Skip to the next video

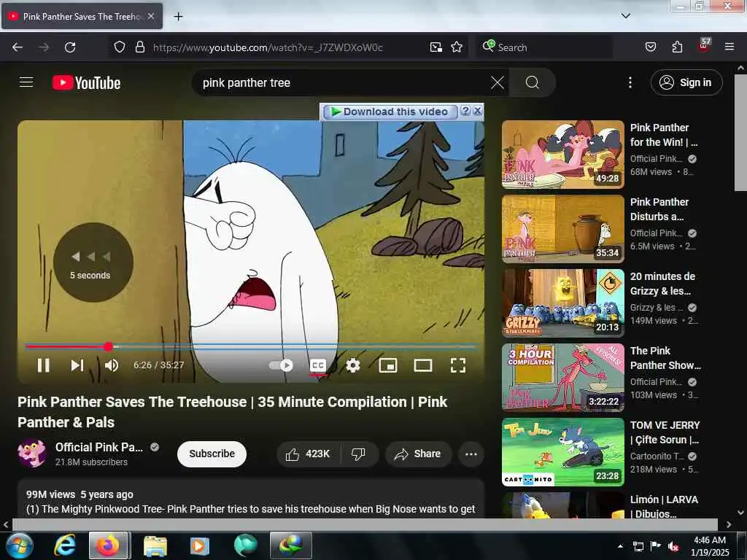[x=77, y=365]
